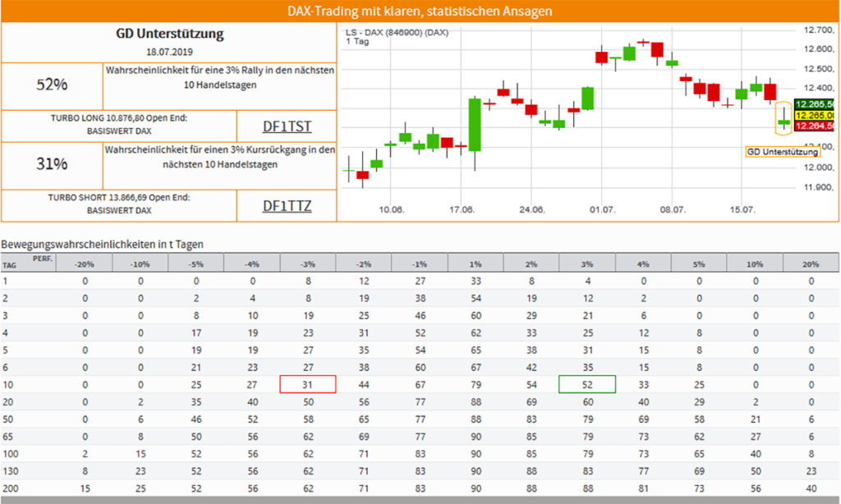Select row label 20 in the TAG column

point(7,402)
